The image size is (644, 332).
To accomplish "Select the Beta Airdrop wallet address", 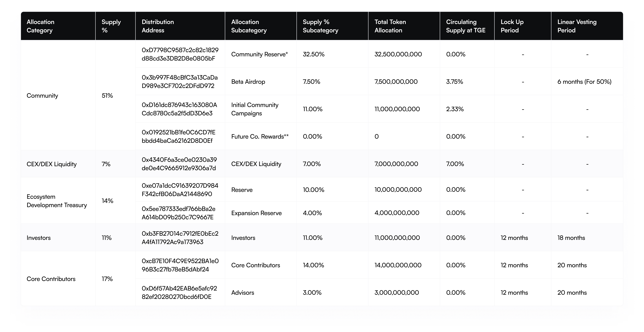I will (179, 82).
